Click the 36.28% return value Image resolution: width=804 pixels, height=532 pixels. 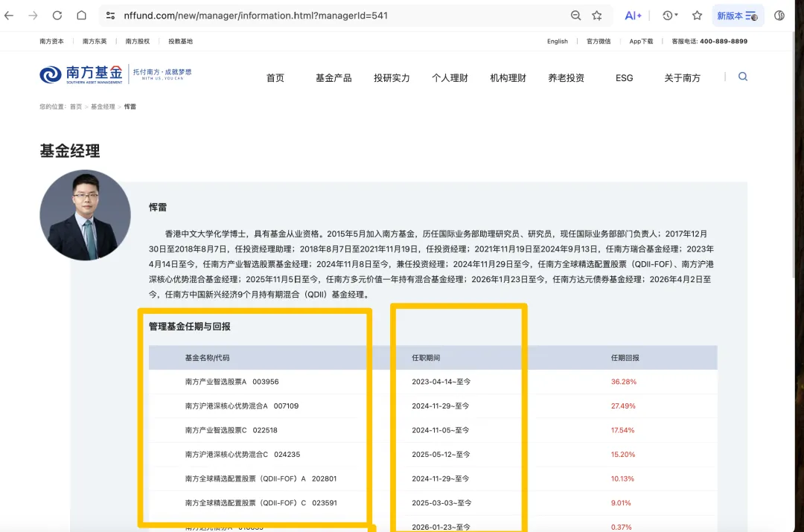[624, 382]
